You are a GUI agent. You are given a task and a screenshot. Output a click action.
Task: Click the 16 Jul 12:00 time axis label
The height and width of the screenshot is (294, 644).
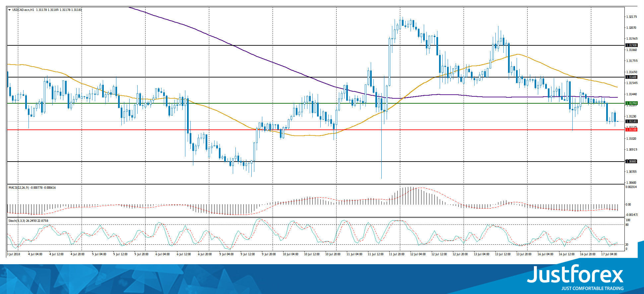566,254
